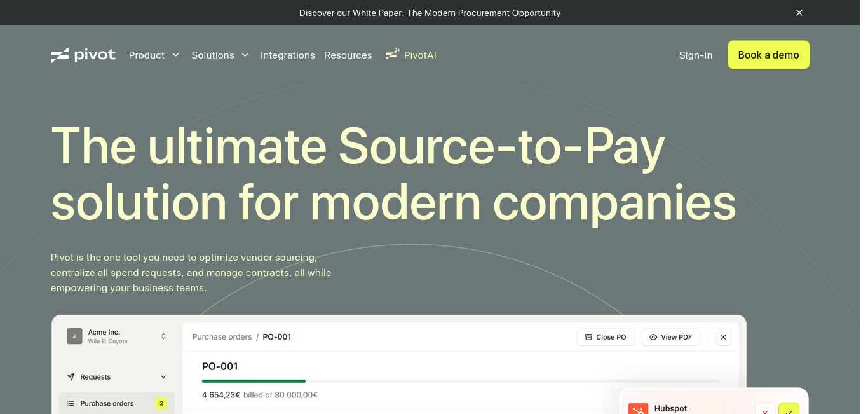Click the 4 654,23€ billed amount

pyautogui.click(x=221, y=395)
